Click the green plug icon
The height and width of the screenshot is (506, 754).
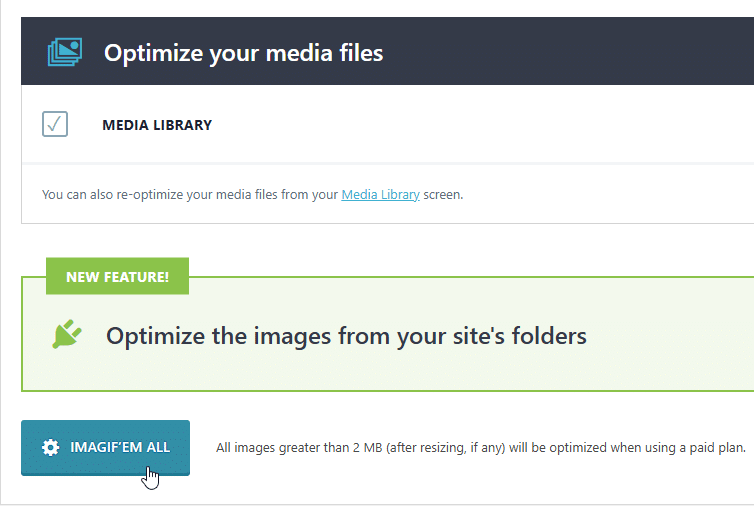(66, 334)
